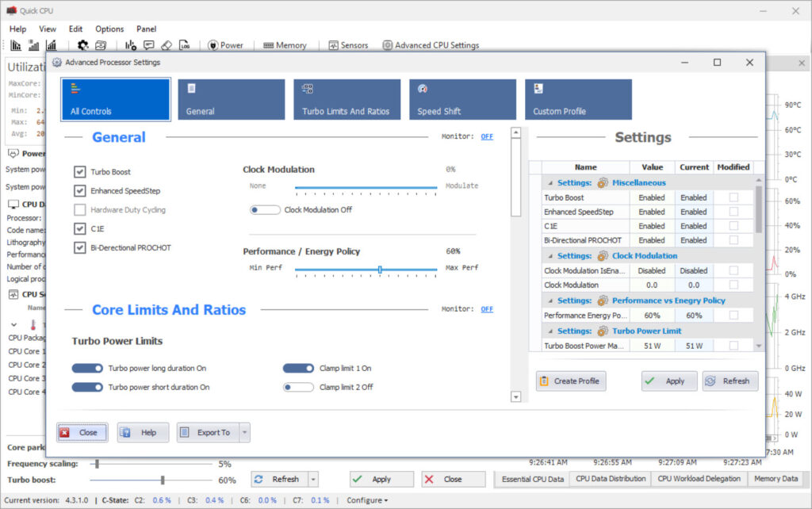Toggle the Core Limits And Ratios Monitor OFF link

487,309
